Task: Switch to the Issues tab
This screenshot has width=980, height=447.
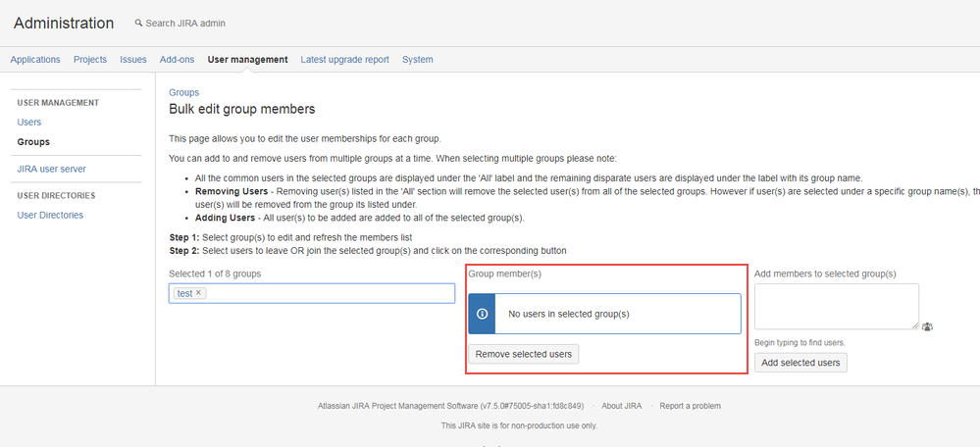Action: click(133, 60)
